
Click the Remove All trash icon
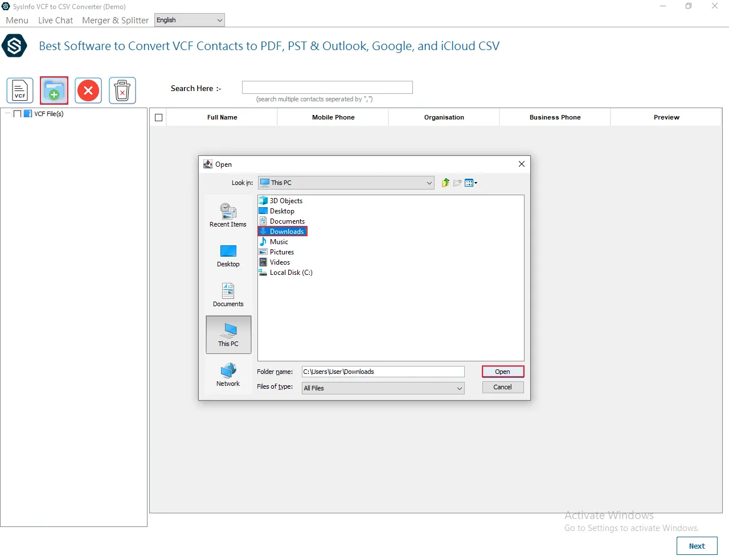click(122, 90)
